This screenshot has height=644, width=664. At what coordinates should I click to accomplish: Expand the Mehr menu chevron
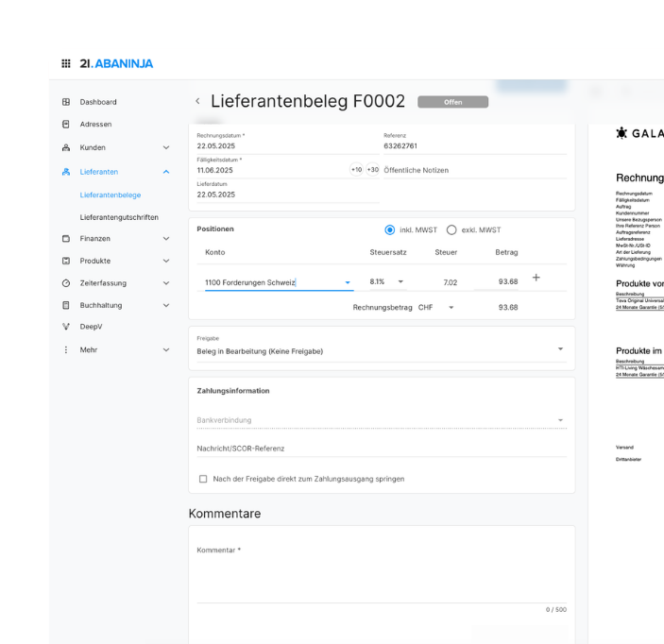click(166, 349)
